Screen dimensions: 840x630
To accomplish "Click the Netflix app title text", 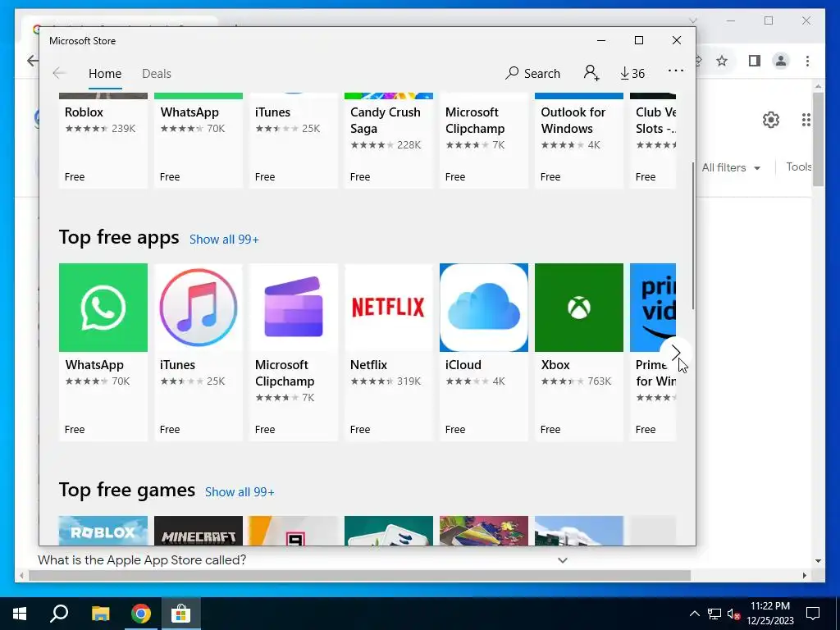I will pos(368,365).
